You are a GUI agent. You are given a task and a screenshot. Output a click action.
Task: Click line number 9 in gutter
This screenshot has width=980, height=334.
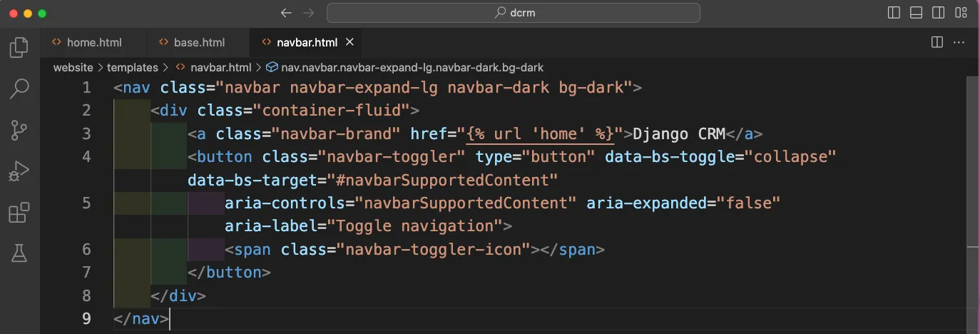click(x=87, y=318)
